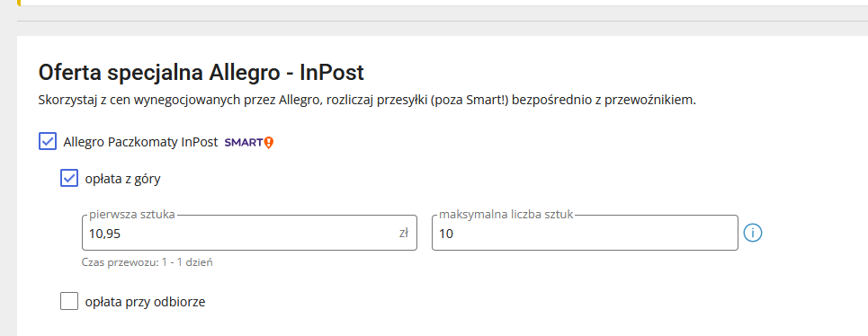
Task: Click the zł currency suffix
Action: point(404,233)
